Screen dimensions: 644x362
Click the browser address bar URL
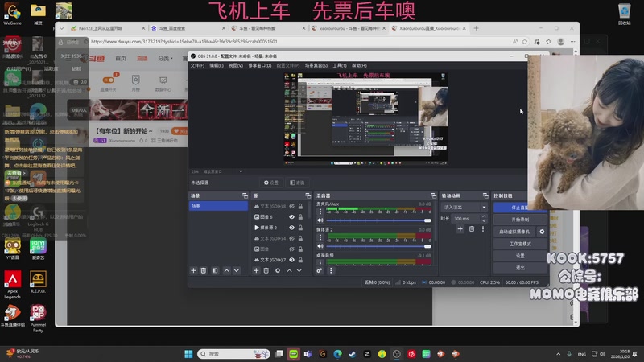(x=184, y=42)
